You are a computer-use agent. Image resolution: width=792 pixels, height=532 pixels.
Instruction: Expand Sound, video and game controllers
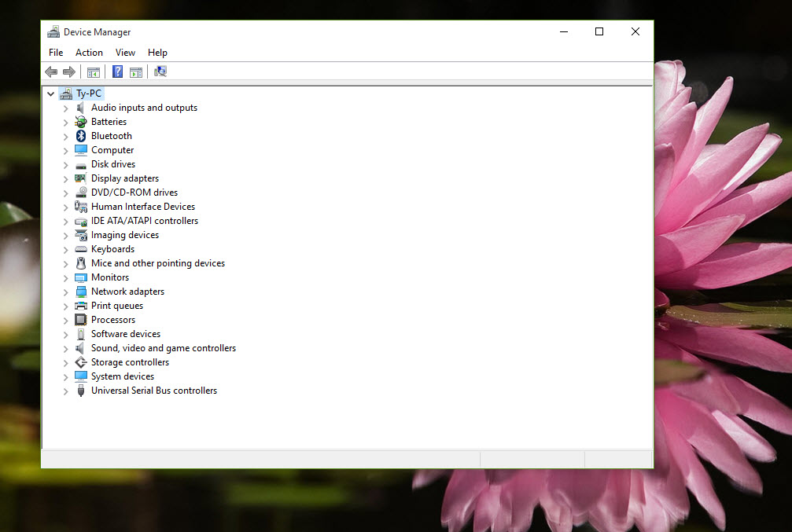pyautogui.click(x=66, y=349)
